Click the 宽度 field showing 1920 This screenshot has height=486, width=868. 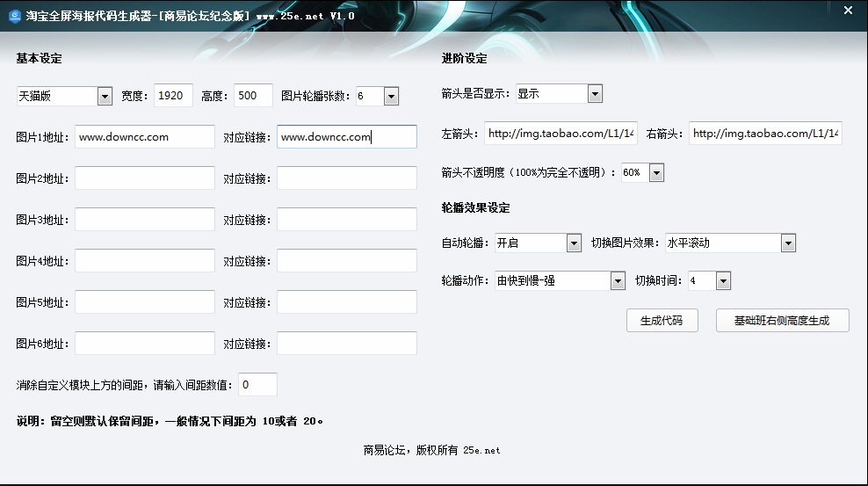173,95
